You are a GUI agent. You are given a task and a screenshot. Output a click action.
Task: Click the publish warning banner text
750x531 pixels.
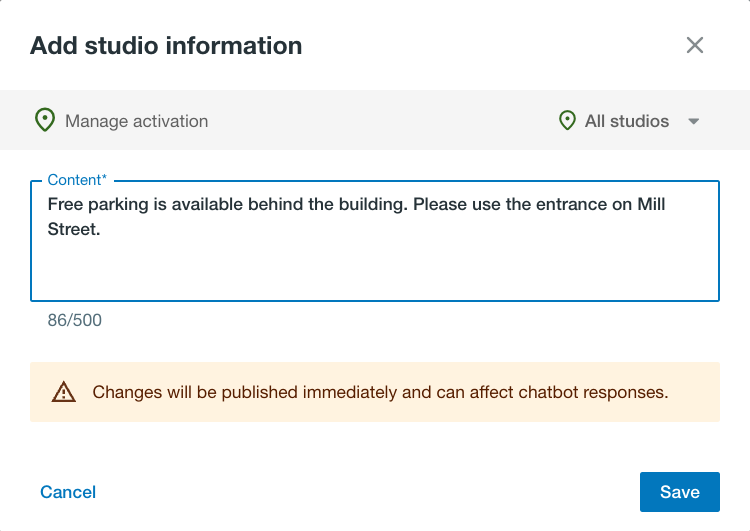[380, 392]
